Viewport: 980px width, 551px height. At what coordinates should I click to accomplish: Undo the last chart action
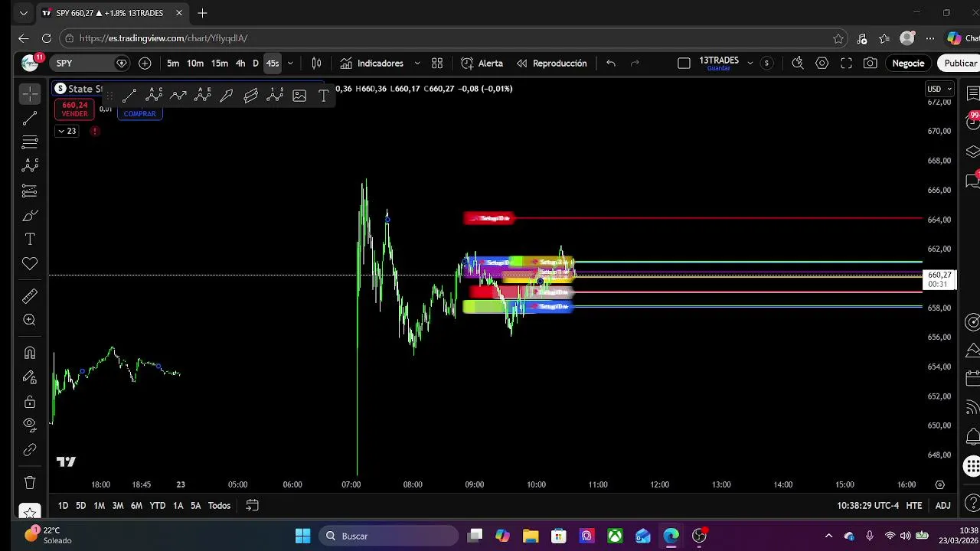tap(610, 64)
